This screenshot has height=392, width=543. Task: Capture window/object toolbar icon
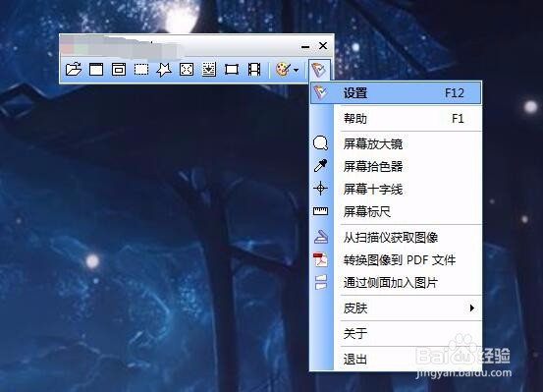pos(119,70)
